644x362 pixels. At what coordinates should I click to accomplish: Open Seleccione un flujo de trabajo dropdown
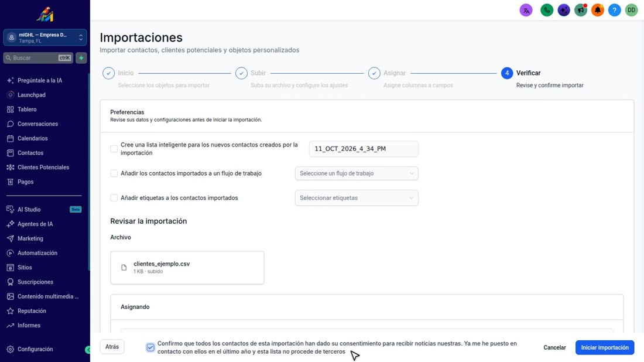coord(357,173)
